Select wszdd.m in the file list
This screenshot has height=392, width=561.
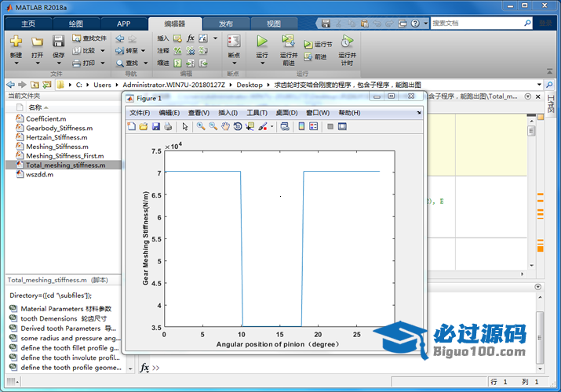pos(39,174)
